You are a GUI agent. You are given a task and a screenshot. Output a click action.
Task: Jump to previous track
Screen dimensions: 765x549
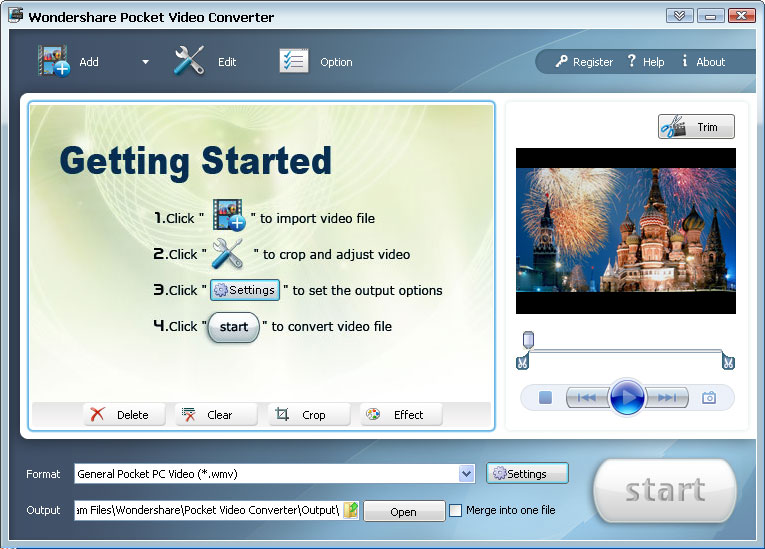587,398
